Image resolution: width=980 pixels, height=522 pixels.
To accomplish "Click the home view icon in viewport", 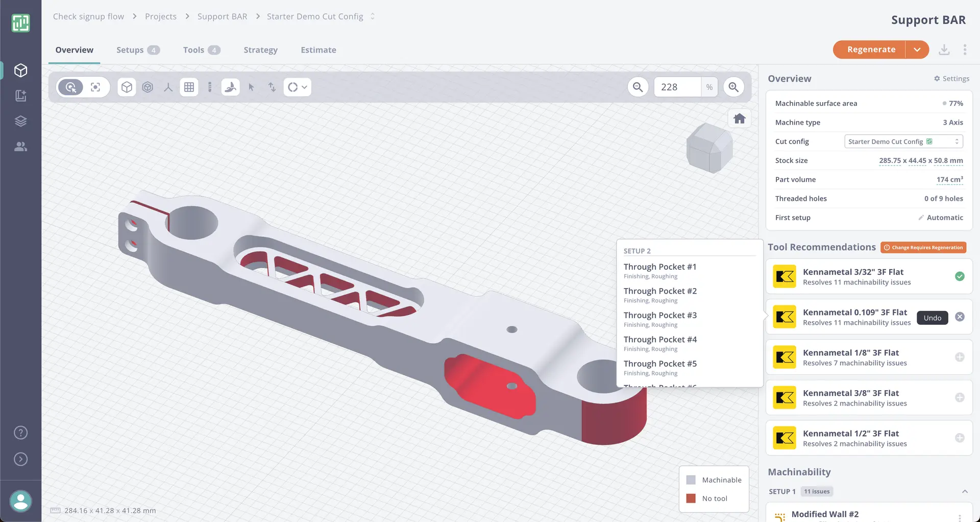I will coord(739,119).
